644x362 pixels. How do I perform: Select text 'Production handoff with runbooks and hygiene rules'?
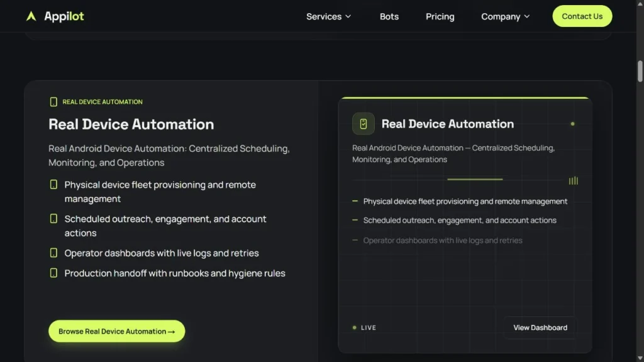pos(175,273)
